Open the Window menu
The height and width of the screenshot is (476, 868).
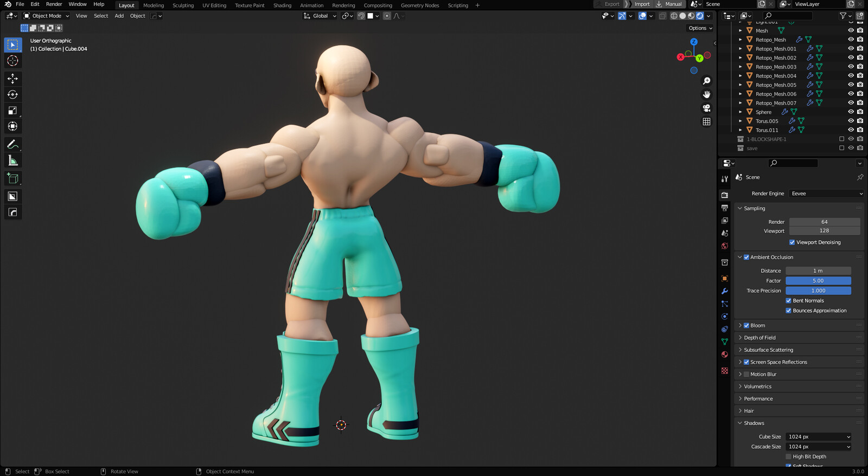(x=78, y=4)
